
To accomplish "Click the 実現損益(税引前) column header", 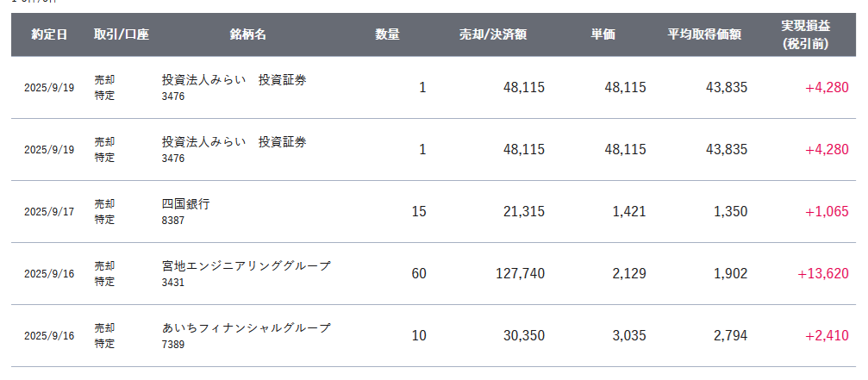I will (x=805, y=34).
